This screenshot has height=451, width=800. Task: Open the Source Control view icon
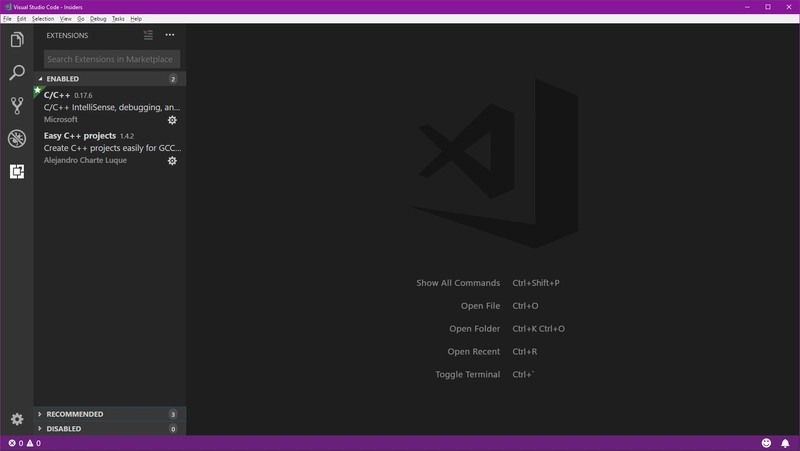pos(16,106)
